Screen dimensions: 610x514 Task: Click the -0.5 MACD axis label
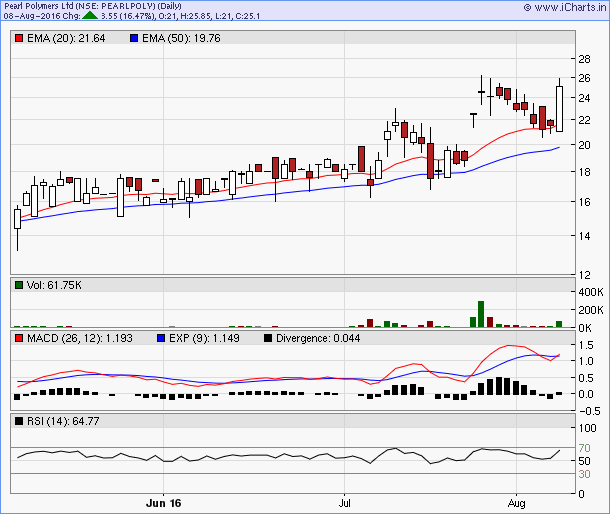[589, 411]
